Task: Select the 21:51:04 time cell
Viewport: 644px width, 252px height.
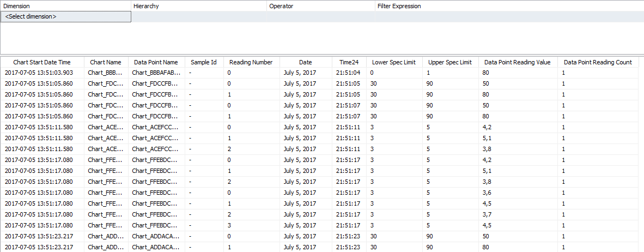Action: [x=349, y=73]
